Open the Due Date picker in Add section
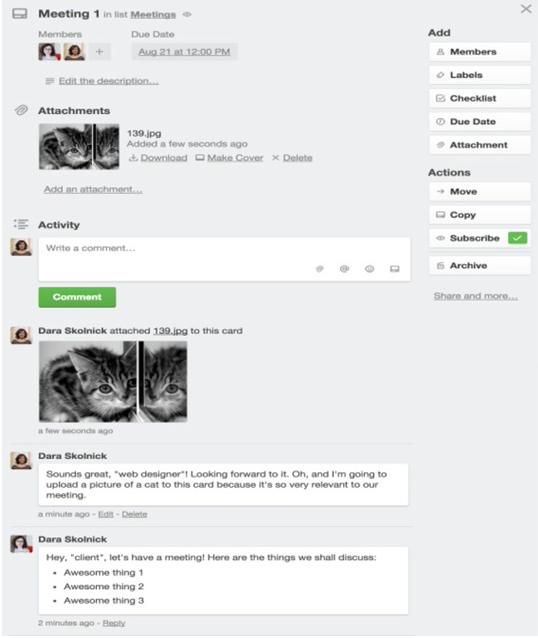The height and width of the screenshot is (638, 538). (x=480, y=122)
